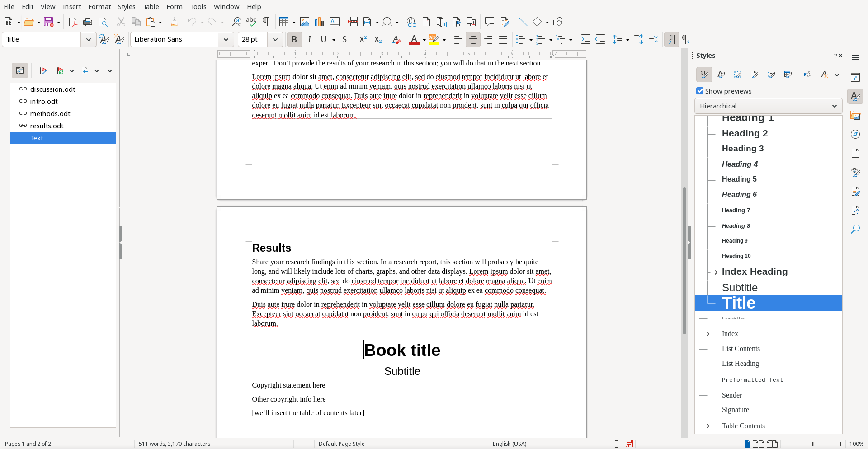This screenshot has height=449, width=868.
Task: Insert Hyperlink icon
Action: (x=411, y=22)
